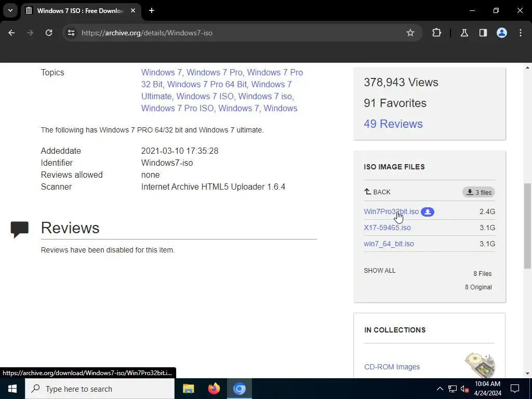Select the Windows 7 ISO browser tab
The height and width of the screenshot is (399, 532).
point(81,10)
